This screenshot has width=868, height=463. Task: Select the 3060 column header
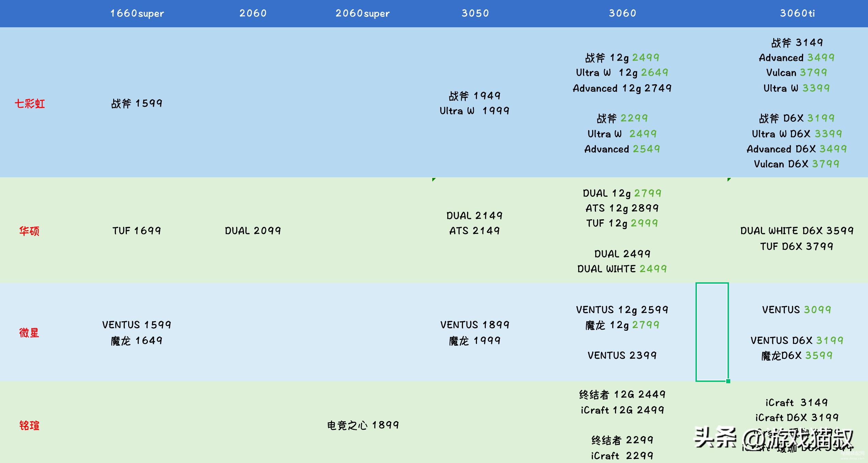point(623,13)
